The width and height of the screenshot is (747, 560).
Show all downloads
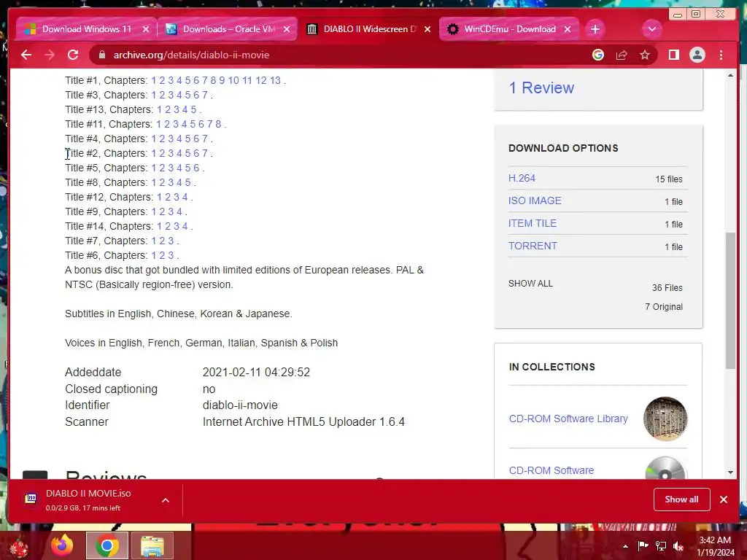tap(681, 499)
